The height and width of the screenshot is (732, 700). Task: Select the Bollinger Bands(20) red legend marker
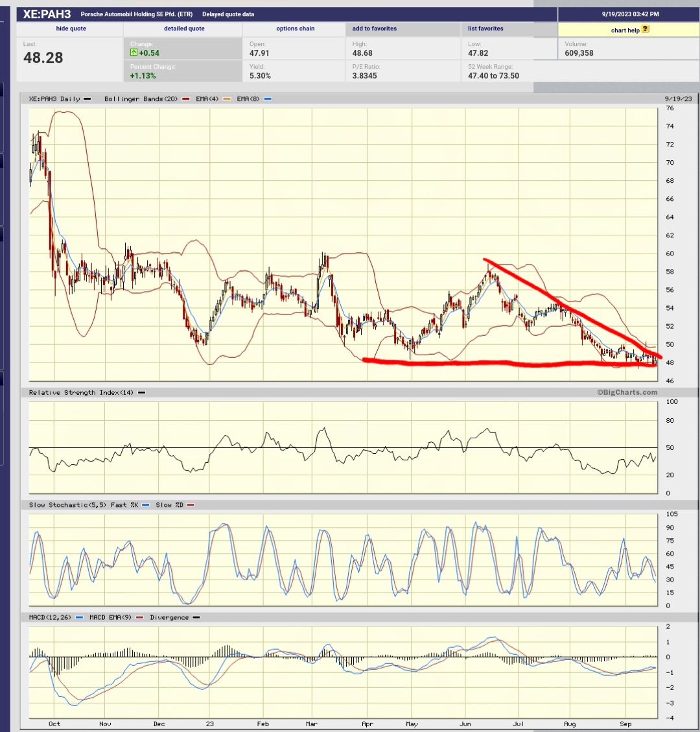click(x=185, y=100)
